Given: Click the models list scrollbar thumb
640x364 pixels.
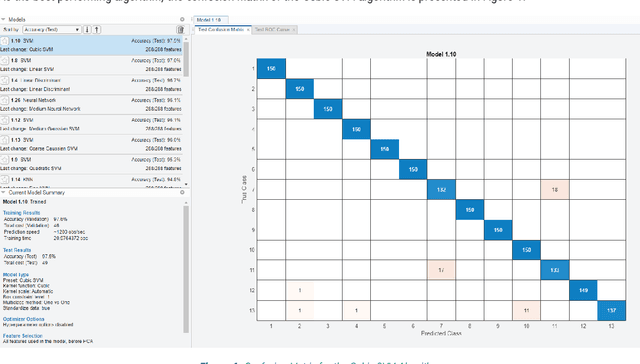Looking at the screenshot, I should 186,59.
